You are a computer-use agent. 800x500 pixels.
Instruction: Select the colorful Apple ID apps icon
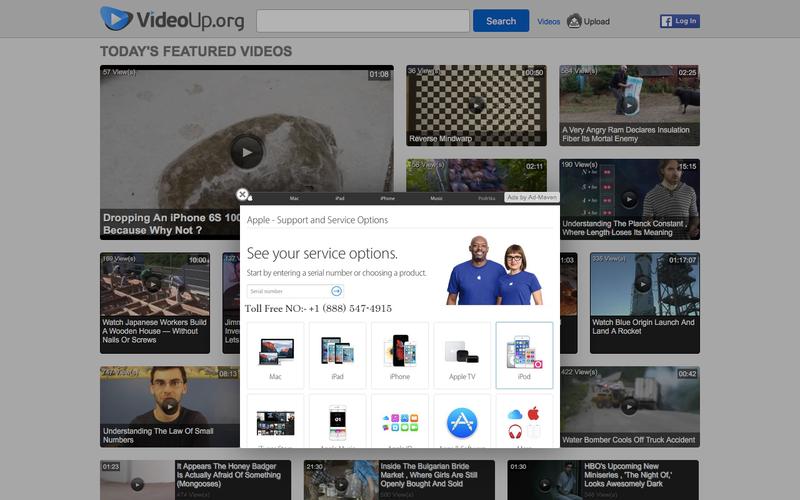point(399,421)
